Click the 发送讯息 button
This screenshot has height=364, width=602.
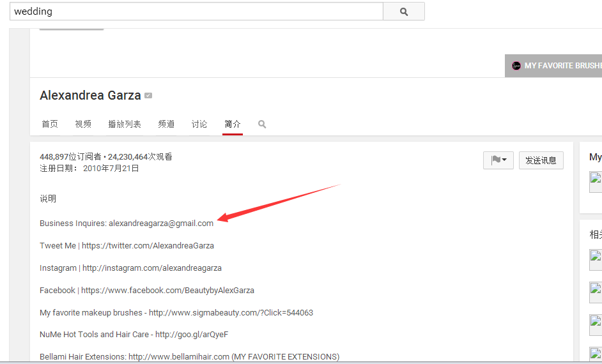click(541, 160)
